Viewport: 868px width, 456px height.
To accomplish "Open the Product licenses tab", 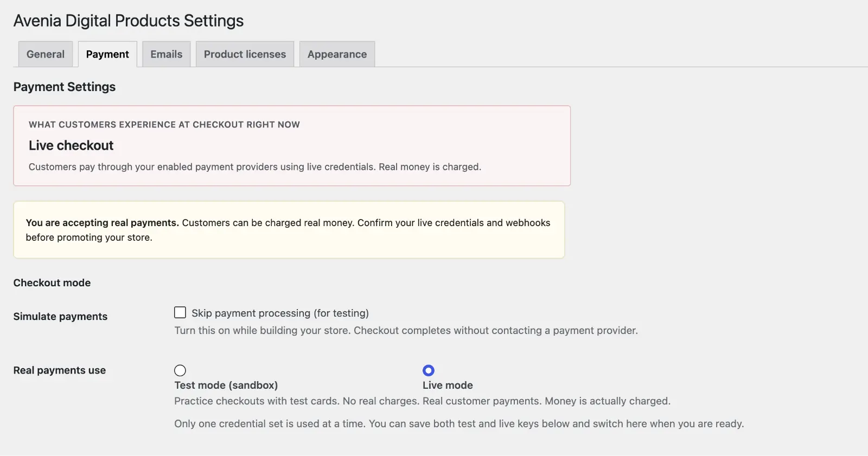I will [245, 54].
